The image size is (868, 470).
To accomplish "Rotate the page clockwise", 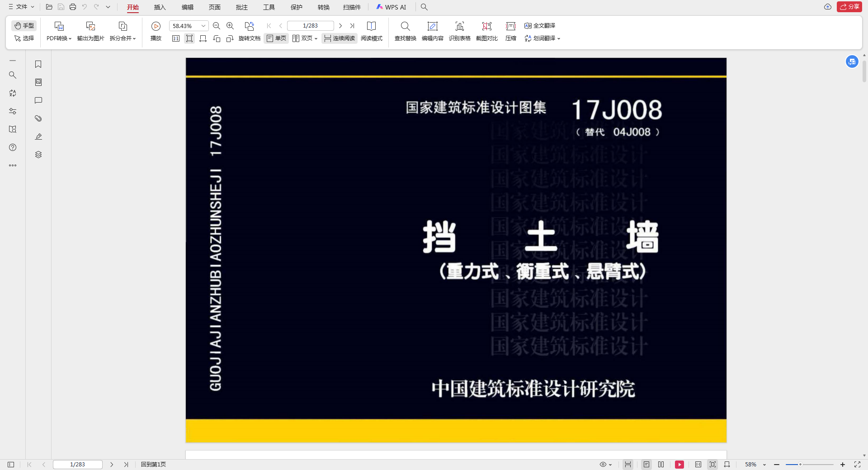I will (x=230, y=38).
